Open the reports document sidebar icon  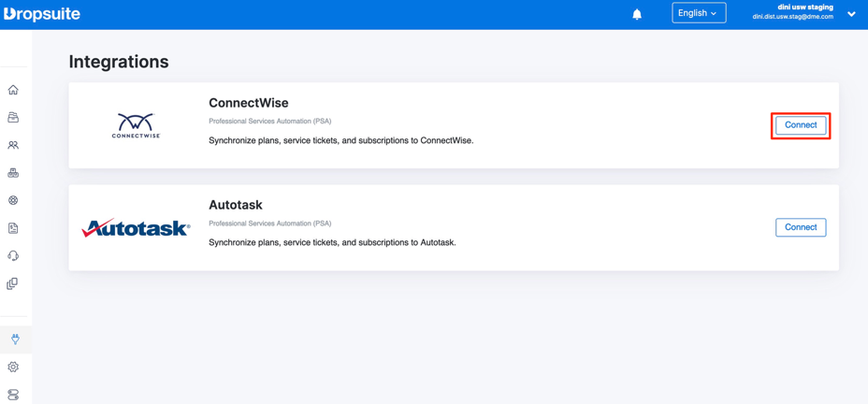click(13, 228)
